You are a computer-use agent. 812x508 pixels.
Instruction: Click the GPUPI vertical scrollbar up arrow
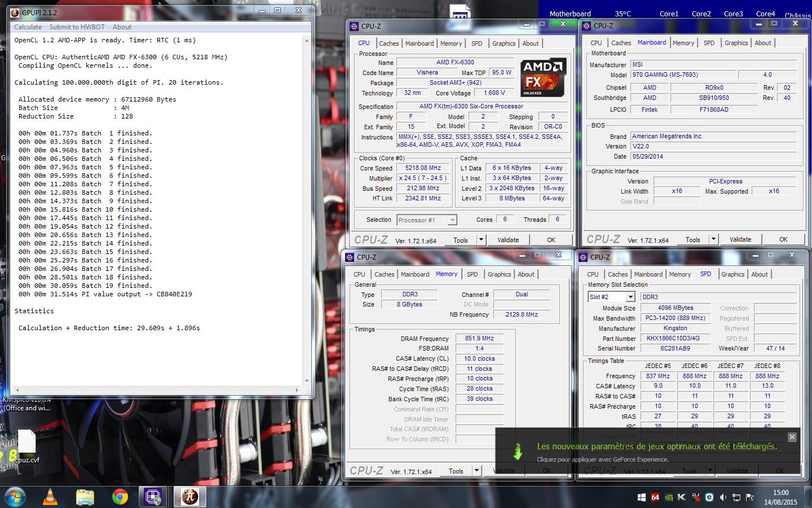click(x=307, y=41)
